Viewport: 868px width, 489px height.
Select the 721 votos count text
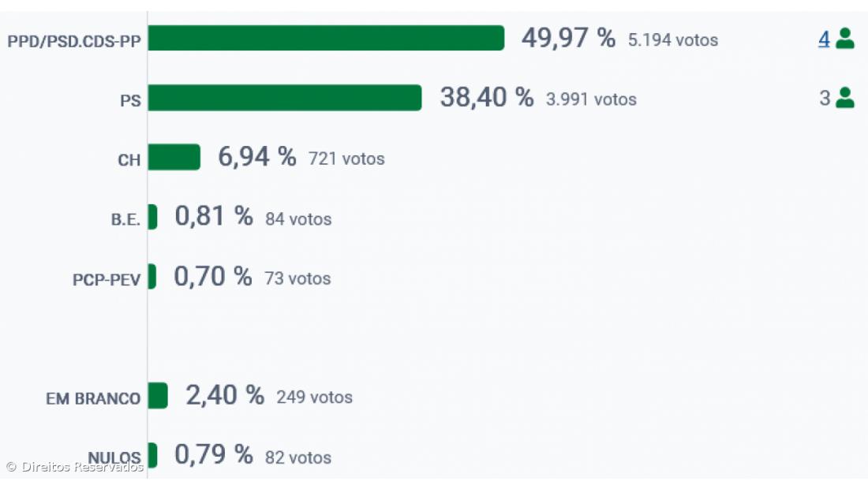pyautogui.click(x=346, y=159)
